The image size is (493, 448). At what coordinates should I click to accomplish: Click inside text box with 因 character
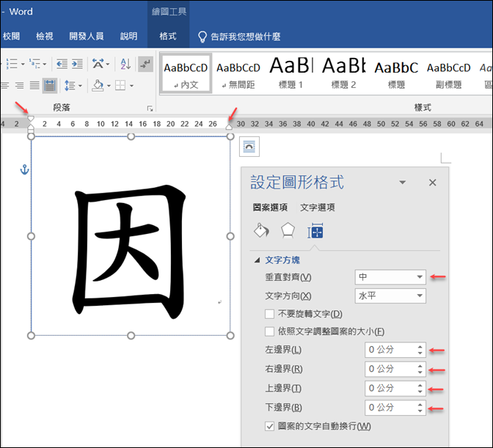tap(131, 235)
